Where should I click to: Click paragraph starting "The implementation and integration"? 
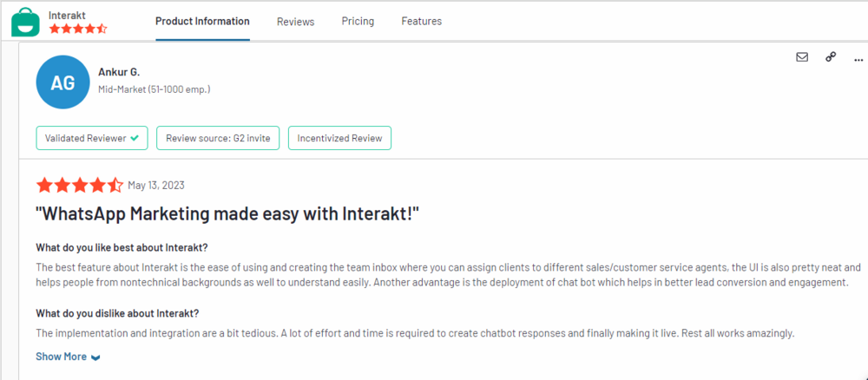tap(415, 333)
